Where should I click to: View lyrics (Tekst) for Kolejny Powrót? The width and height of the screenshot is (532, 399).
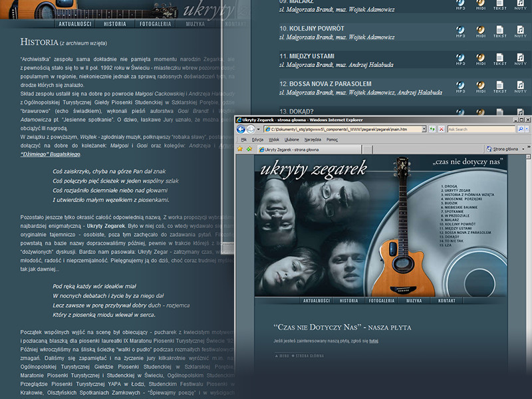[x=500, y=31]
